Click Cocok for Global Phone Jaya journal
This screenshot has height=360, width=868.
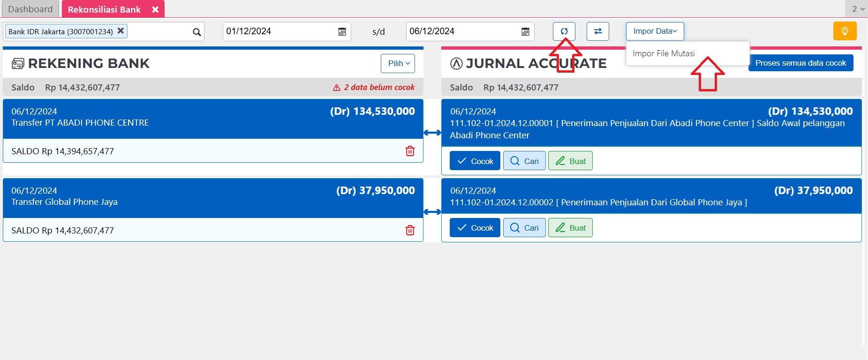click(475, 227)
